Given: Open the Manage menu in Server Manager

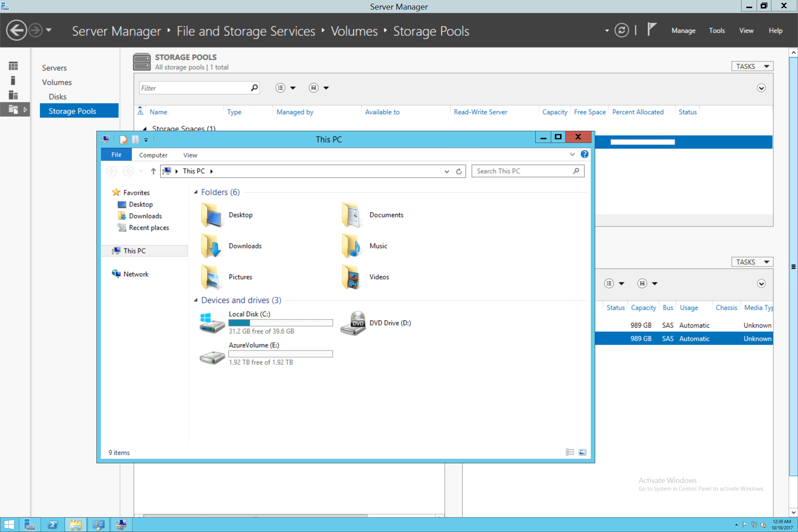Looking at the screenshot, I should tap(683, 30).
